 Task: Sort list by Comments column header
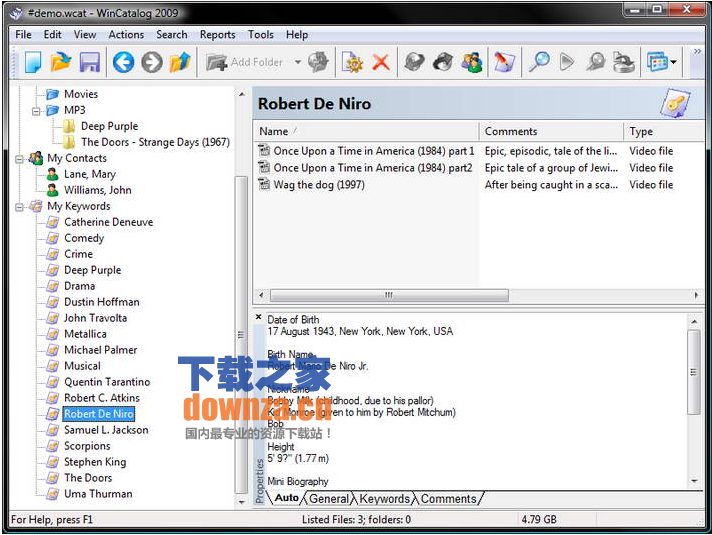(551, 131)
